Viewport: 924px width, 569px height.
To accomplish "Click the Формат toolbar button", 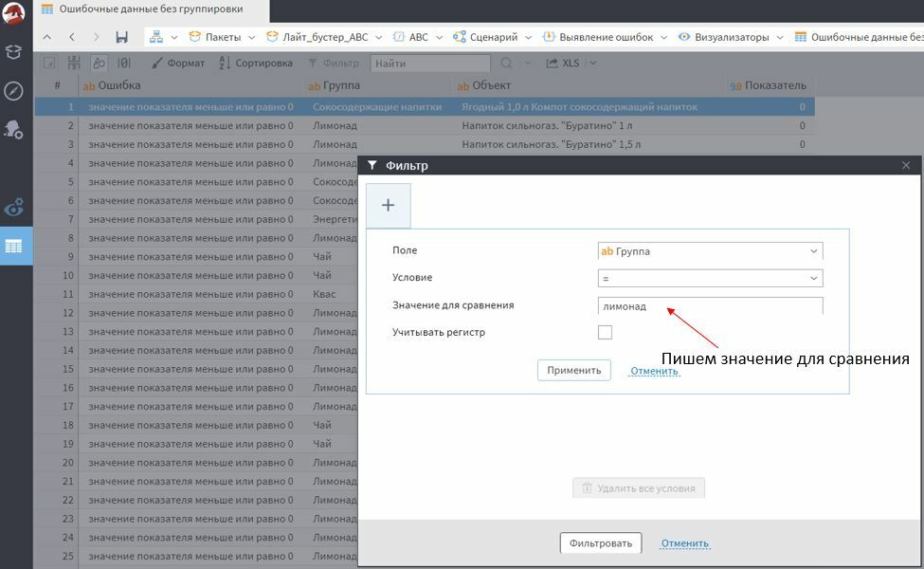I will coord(178,64).
